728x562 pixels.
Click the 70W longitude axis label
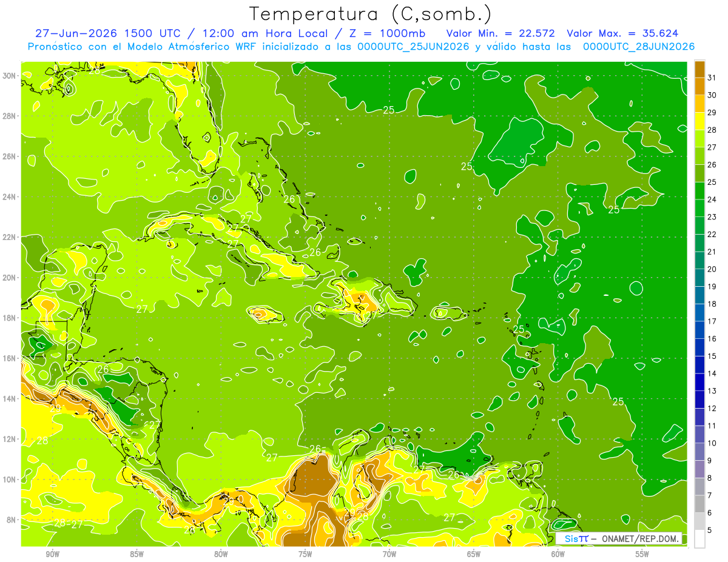click(389, 554)
